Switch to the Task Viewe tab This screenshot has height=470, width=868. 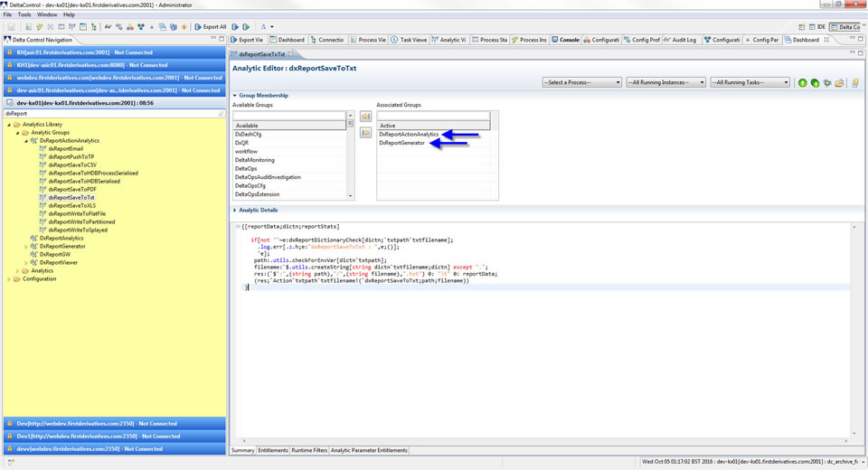coord(409,40)
